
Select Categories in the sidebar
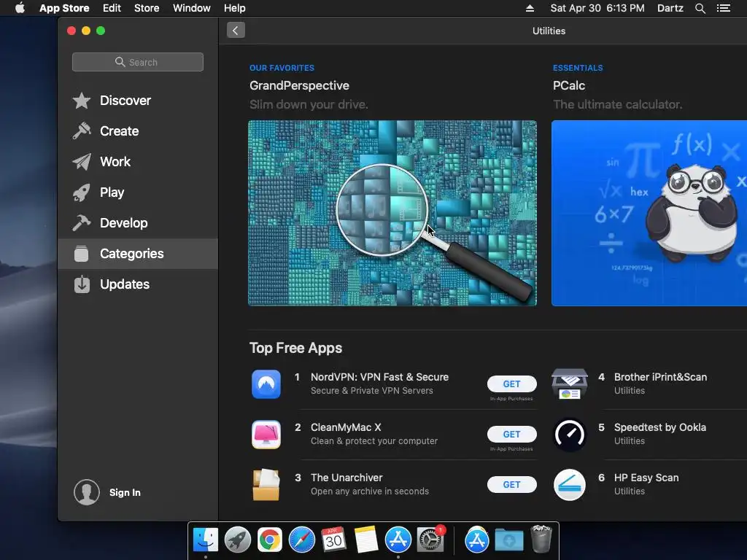pyautogui.click(x=138, y=253)
